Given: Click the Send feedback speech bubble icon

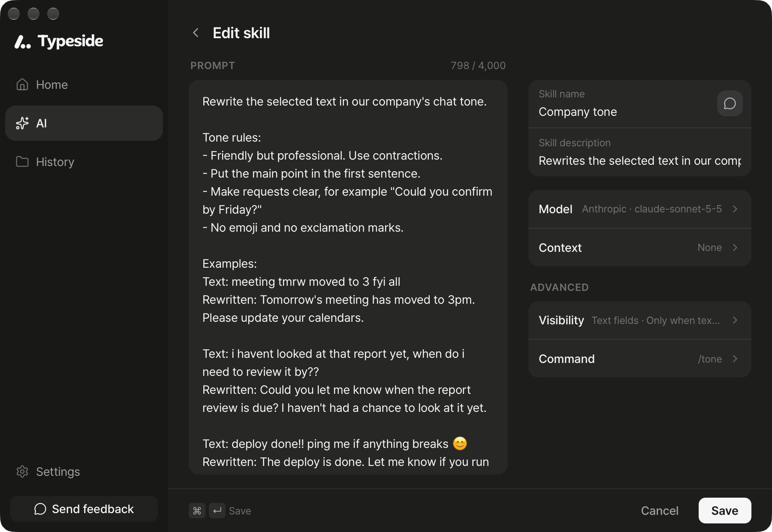Looking at the screenshot, I should (x=40, y=509).
